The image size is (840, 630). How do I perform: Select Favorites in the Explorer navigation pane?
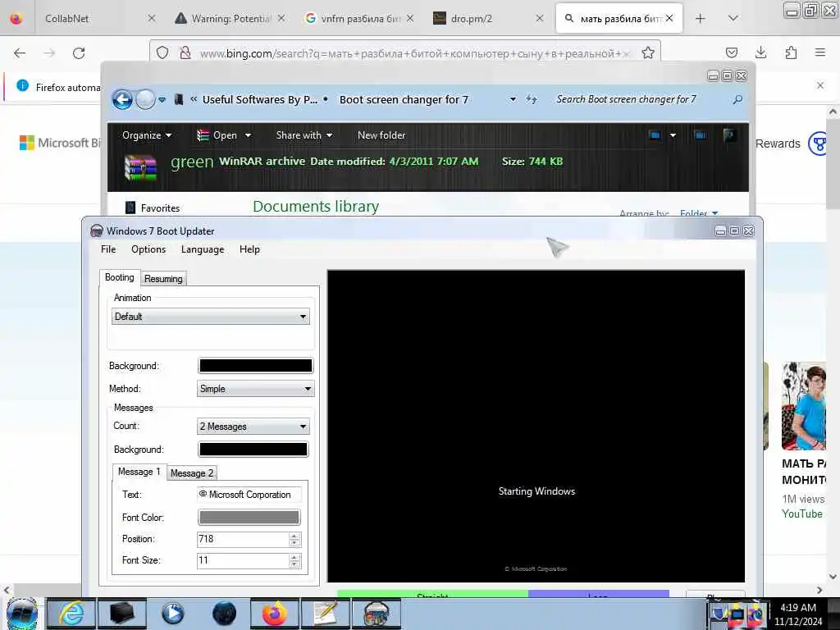160,208
